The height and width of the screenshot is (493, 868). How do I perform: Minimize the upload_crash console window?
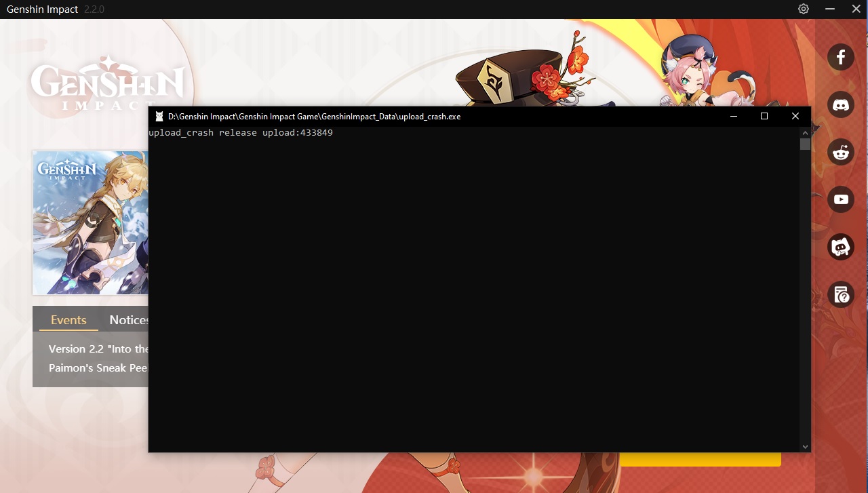click(733, 116)
